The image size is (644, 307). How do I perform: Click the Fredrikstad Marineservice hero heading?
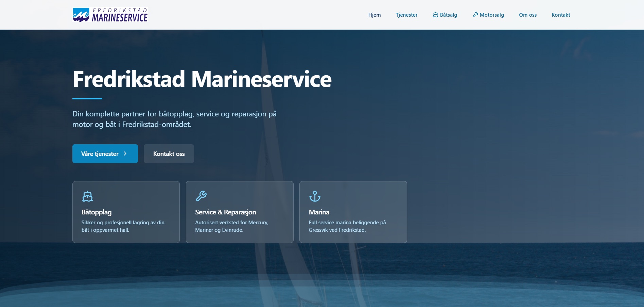coord(202,79)
